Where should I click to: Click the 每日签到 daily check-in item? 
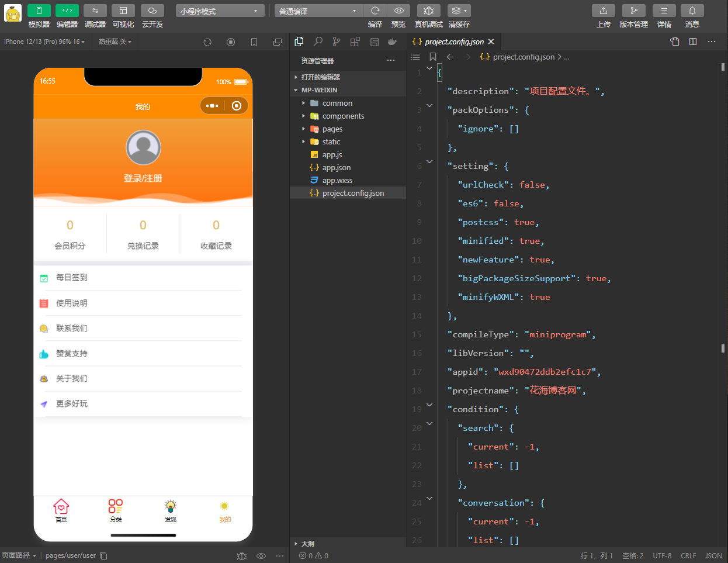point(72,278)
